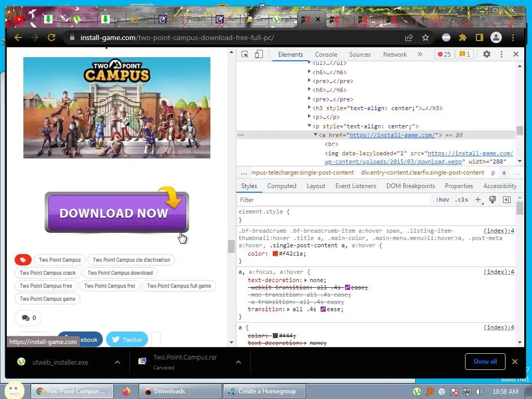The width and height of the screenshot is (532, 399).
Task: Go back using the browser back arrow
Action: tap(18, 37)
